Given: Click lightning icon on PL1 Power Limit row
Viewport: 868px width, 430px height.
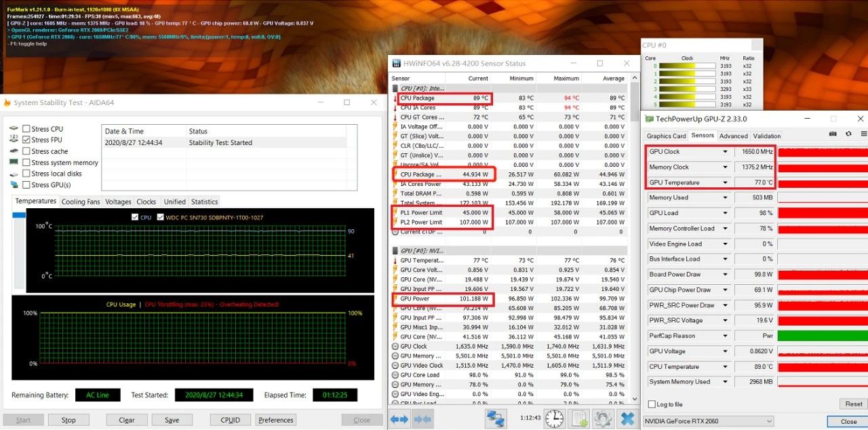Looking at the screenshot, I should (x=395, y=212).
